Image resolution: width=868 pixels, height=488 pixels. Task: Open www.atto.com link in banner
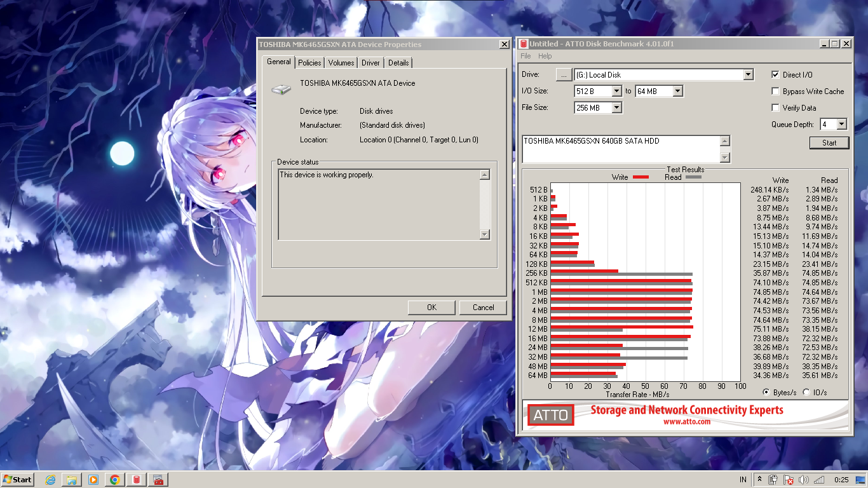click(687, 422)
